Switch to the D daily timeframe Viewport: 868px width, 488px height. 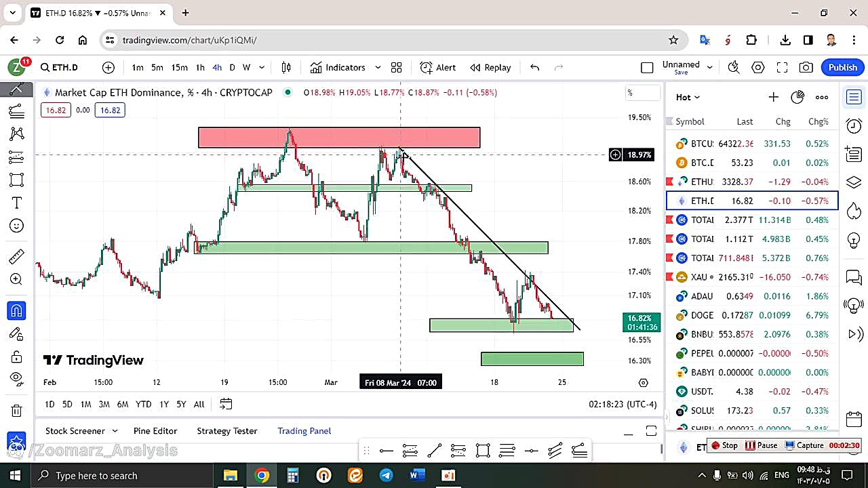(x=232, y=67)
